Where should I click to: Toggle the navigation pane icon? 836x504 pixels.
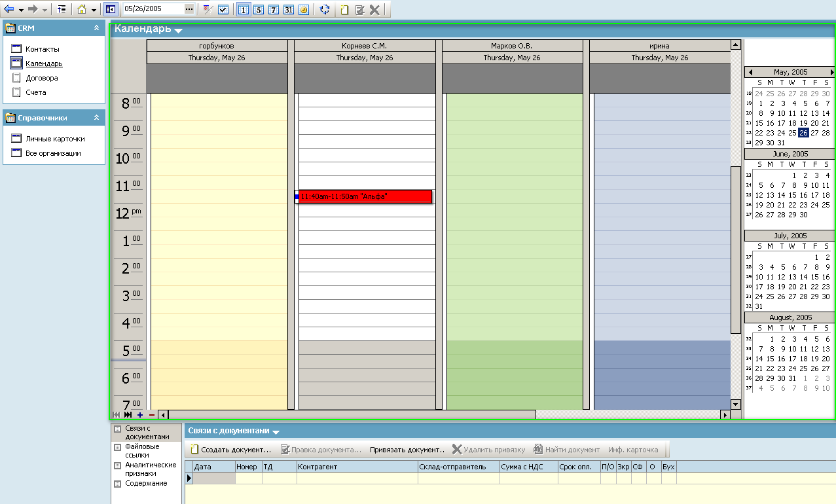point(111,9)
